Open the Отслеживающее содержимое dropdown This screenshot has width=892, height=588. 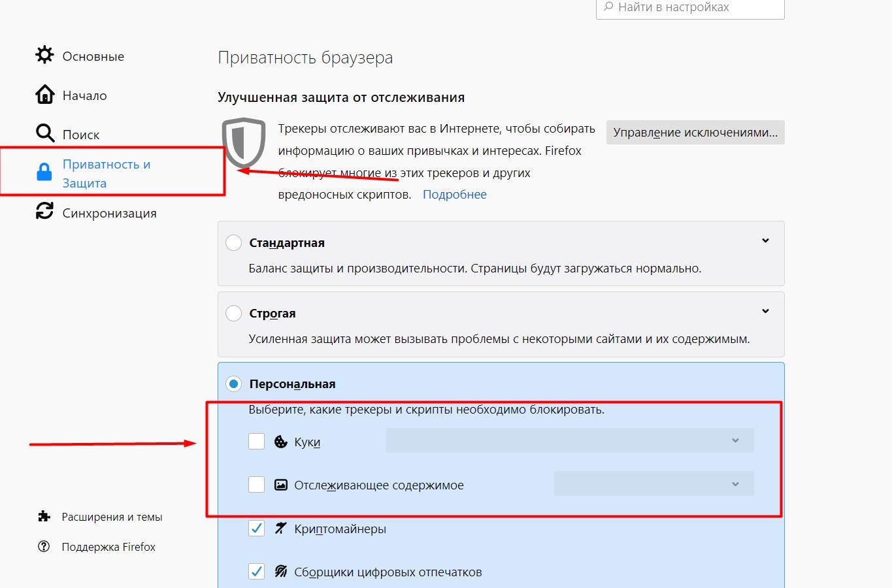pos(653,484)
